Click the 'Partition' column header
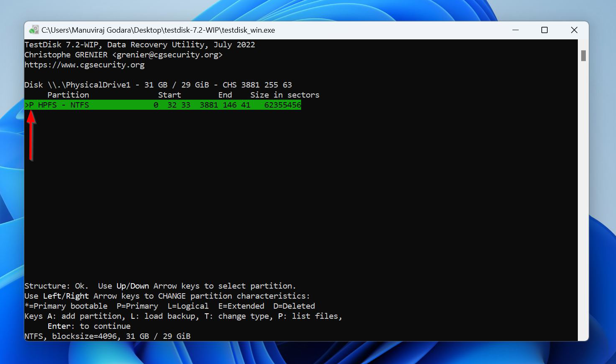Screen dimensions: 616x364 (x=68, y=95)
